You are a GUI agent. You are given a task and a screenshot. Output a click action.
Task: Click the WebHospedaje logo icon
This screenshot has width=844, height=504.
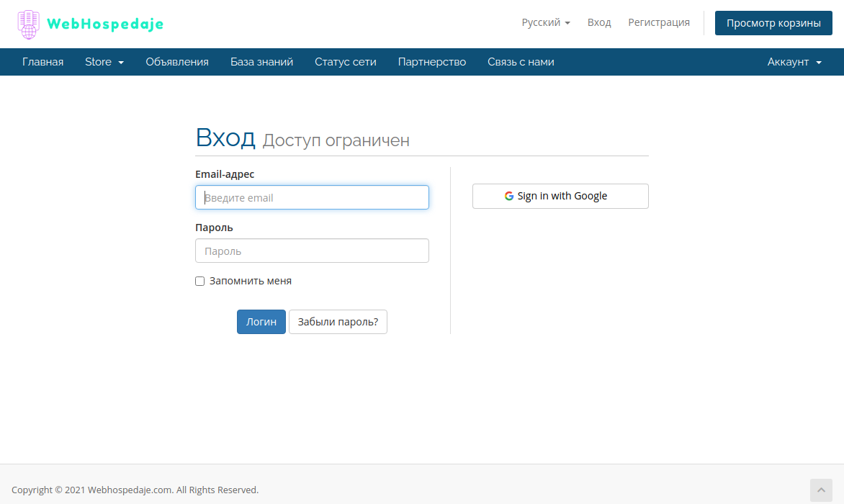tap(29, 24)
